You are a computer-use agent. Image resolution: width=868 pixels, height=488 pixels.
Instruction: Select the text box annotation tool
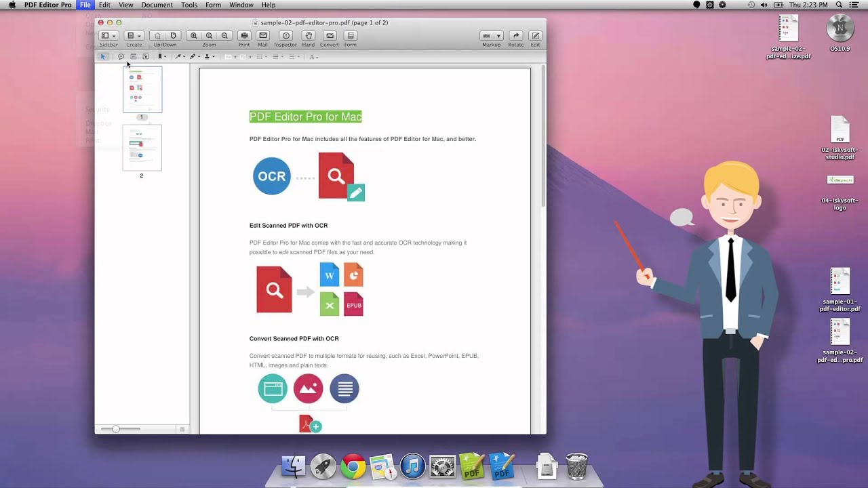click(x=133, y=57)
